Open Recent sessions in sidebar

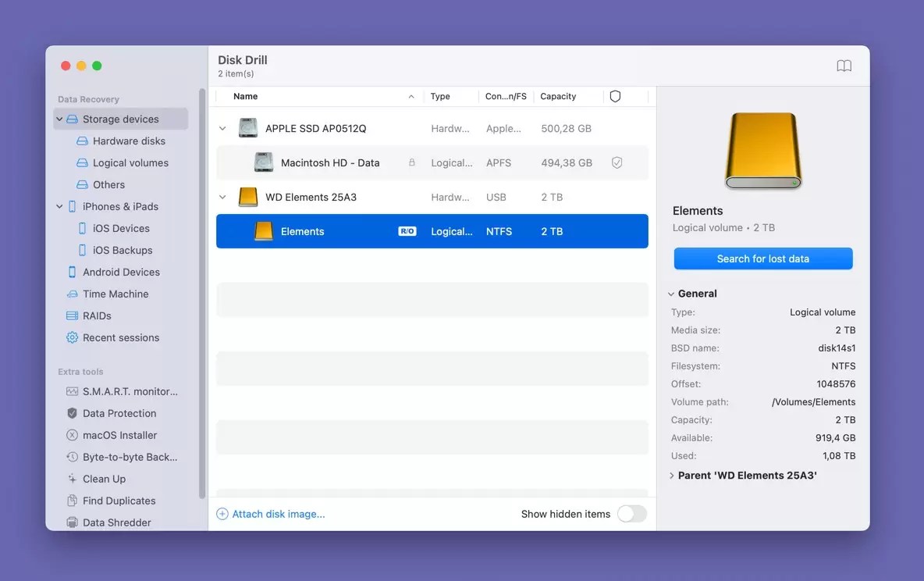coord(121,337)
